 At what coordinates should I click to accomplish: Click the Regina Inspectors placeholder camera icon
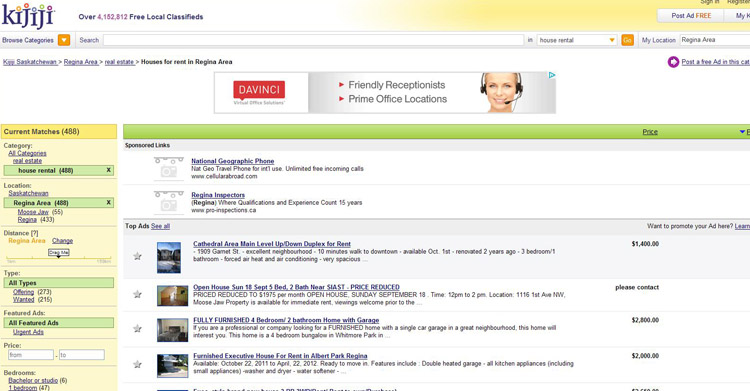pyautogui.click(x=169, y=202)
